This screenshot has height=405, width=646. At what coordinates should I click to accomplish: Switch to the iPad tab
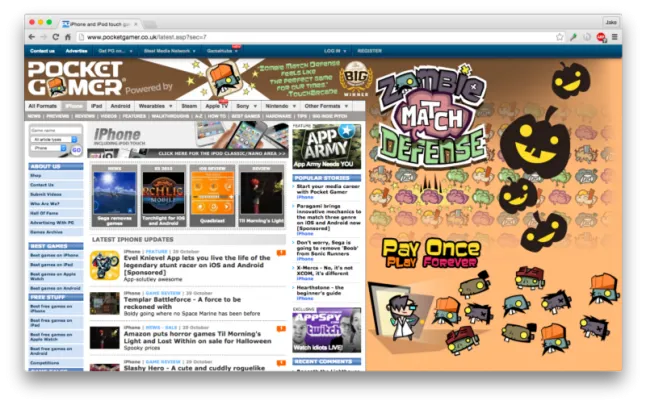(96, 106)
